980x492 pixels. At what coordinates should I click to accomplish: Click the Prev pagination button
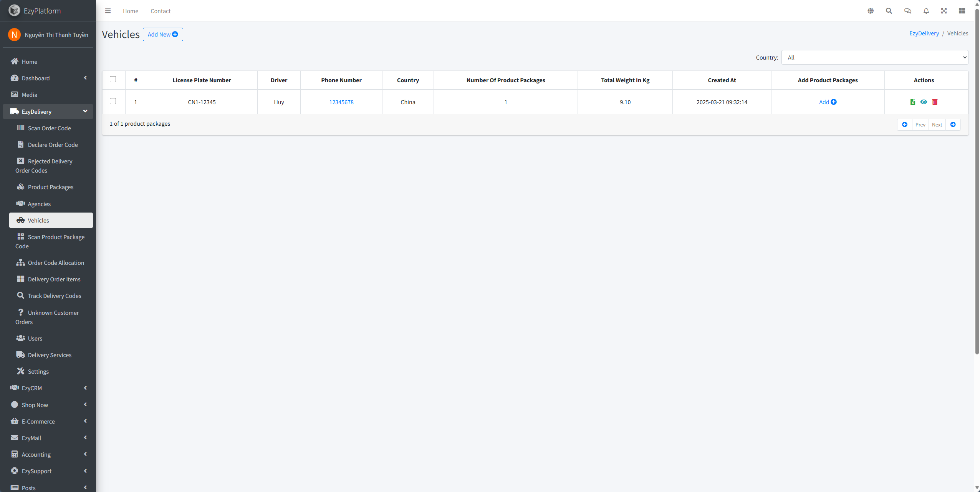(920, 125)
